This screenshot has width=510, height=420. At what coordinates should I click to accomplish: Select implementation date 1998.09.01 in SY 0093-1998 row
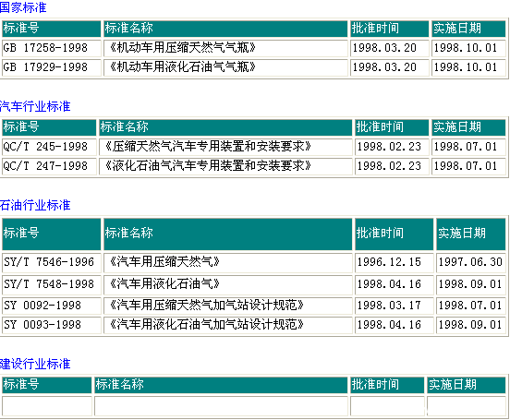pyautogui.click(x=470, y=325)
